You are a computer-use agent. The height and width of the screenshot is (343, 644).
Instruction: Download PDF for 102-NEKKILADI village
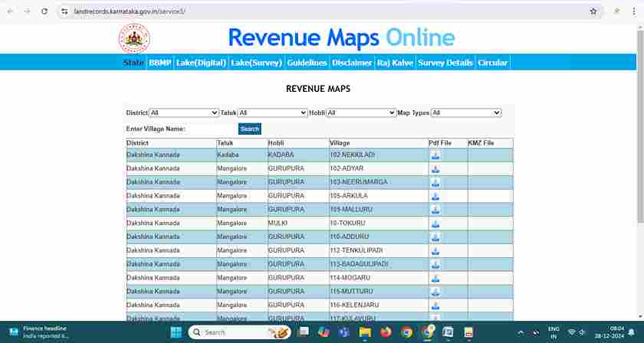tap(435, 155)
